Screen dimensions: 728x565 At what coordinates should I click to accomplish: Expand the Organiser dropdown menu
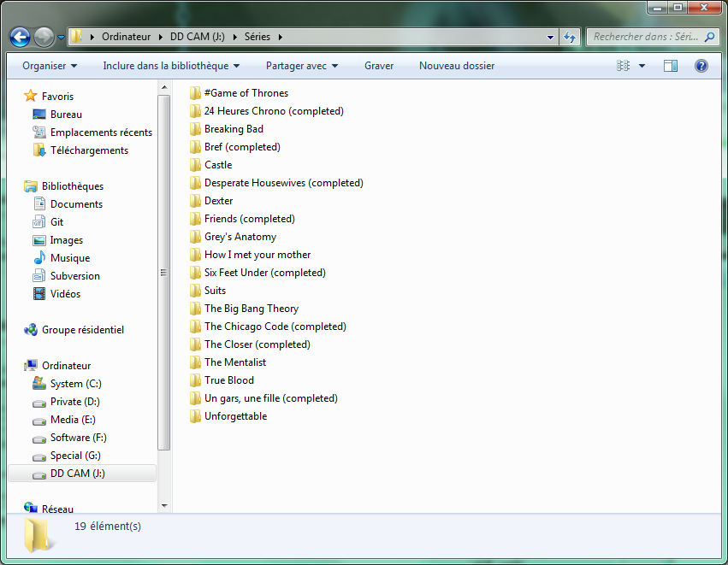point(50,66)
